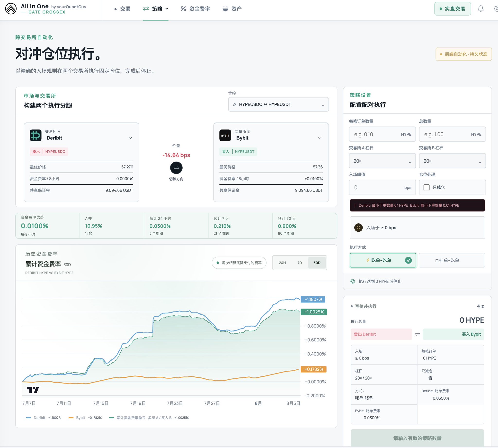Click the 0.0100% funding advantage value
498x448 pixels.
pos(35,226)
